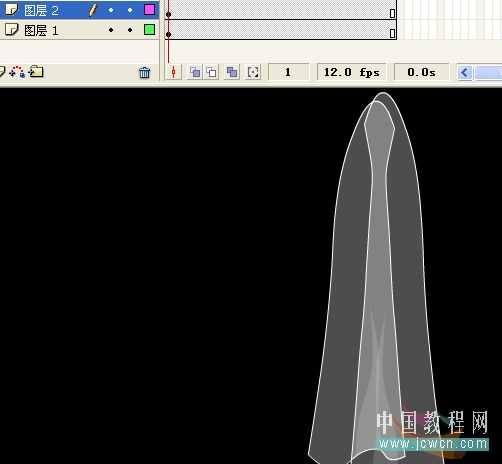The image size is (502, 464).
Task: Click the page icon of 图层 2
Action: tap(12, 10)
